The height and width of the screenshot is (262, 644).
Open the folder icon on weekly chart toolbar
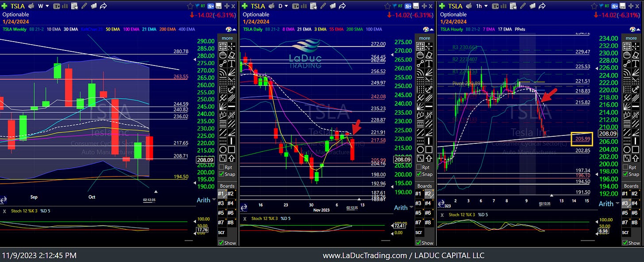click(94, 6)
